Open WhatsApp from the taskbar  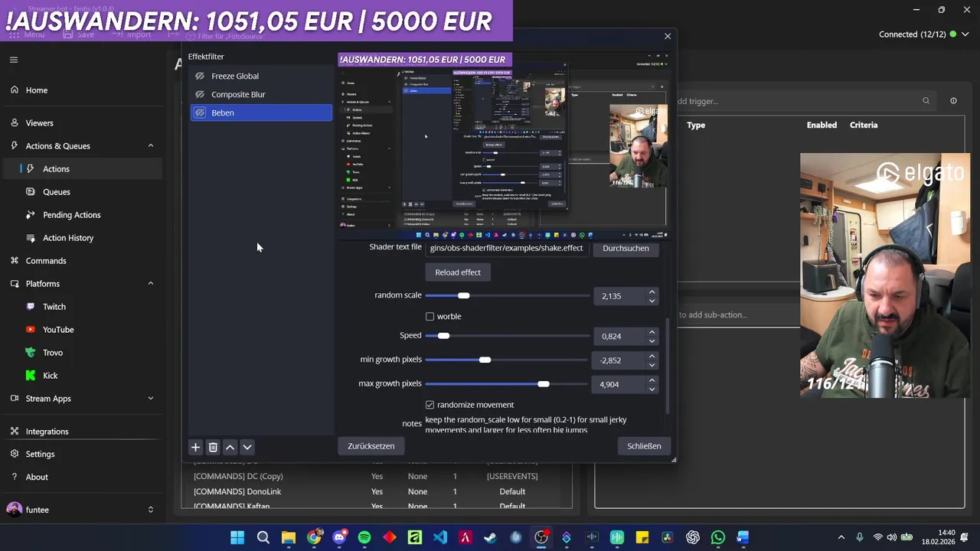pyautogui.click(x=717, y=537)
